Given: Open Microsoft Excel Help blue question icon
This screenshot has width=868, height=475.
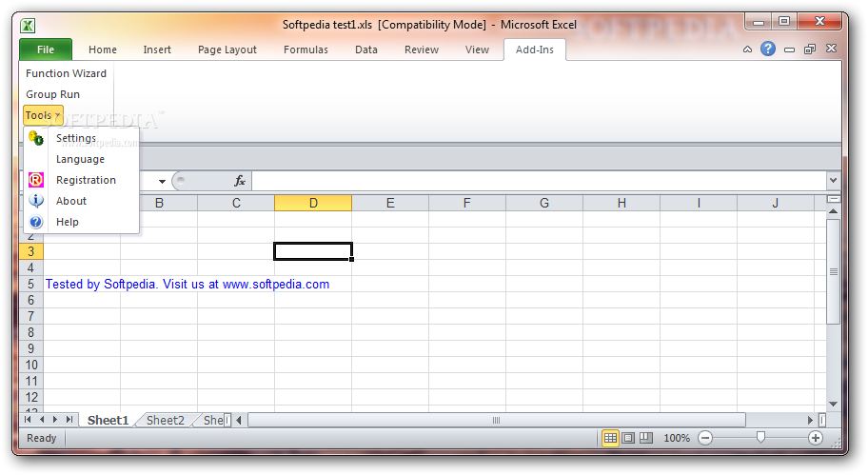Looking at the screenshot, I should coord(768,49).
